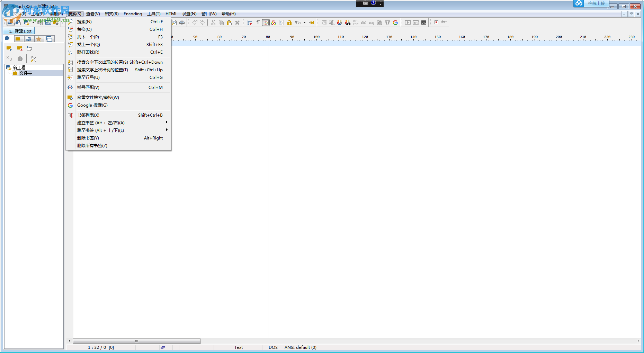Expand the spell check dropdown arrow
The height and width of the screenshot is (353, 644).
[304, 23]
